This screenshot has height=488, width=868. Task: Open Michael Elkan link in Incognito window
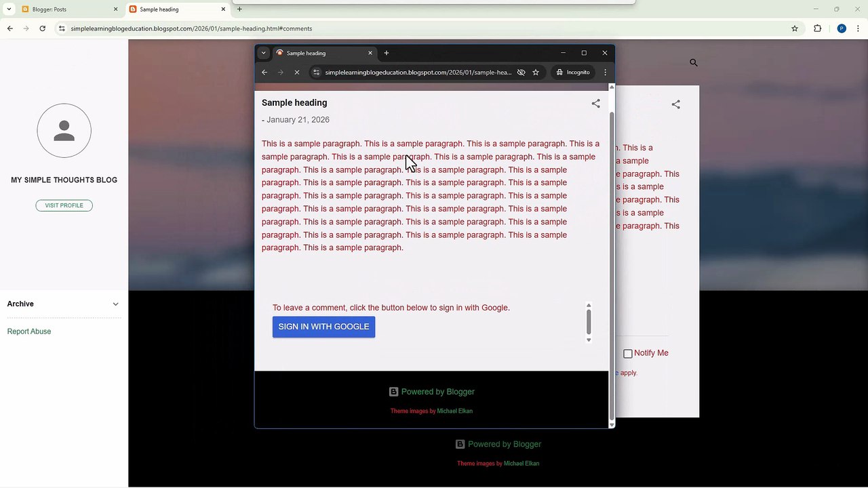455,411
